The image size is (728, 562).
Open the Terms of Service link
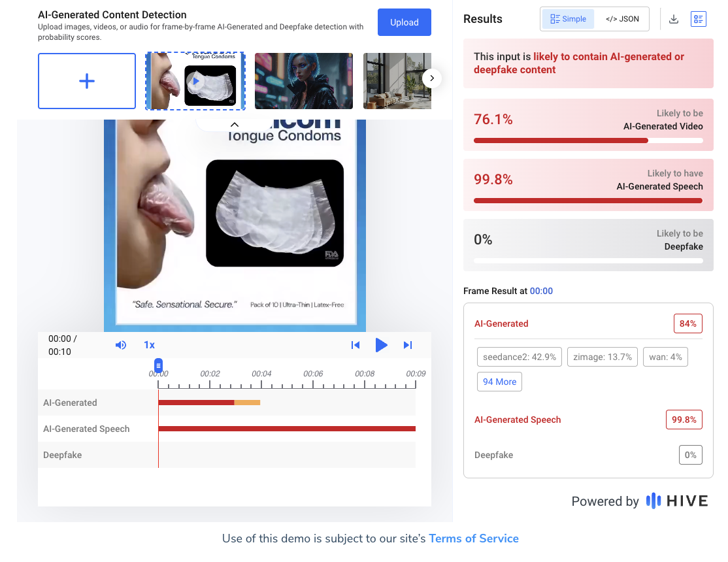(x=473, y=538)
